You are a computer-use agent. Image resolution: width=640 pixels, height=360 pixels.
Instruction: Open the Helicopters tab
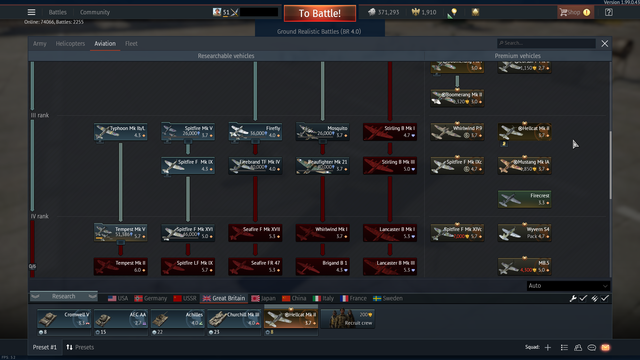(70, 44)
